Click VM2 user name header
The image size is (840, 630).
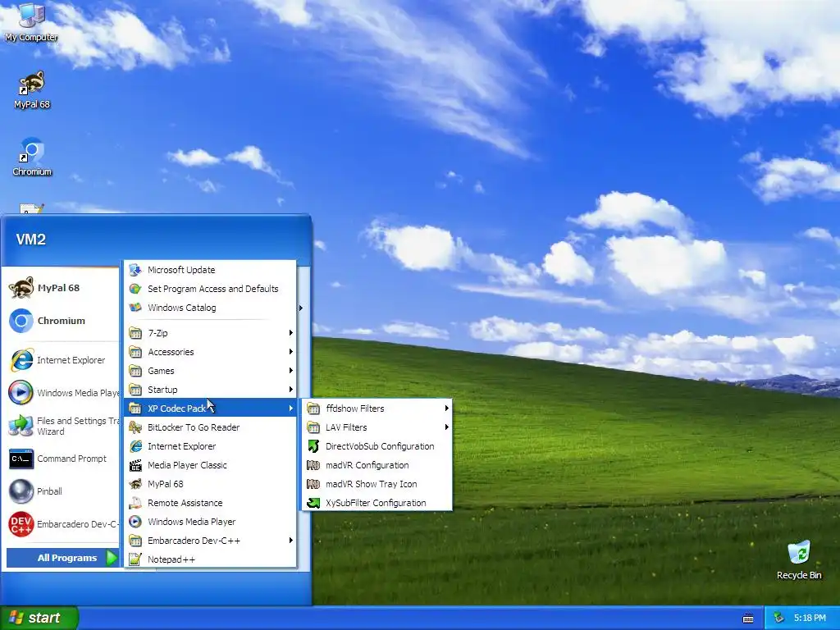point(30,240)
